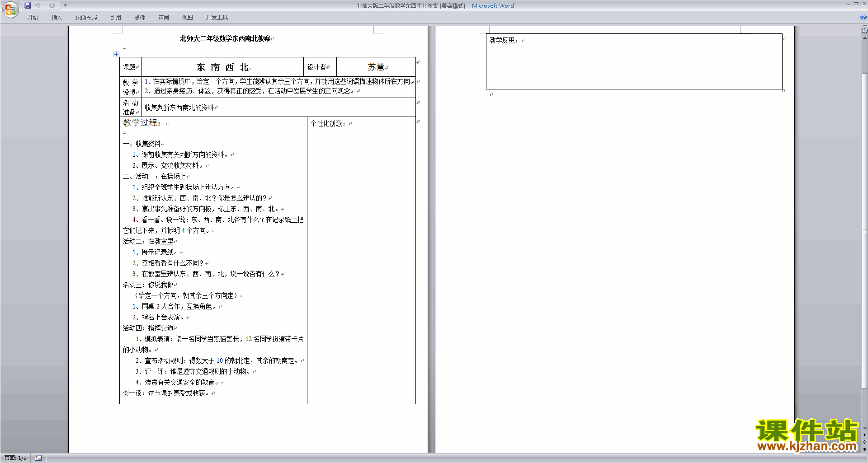Viewport: 868px width, 463px height.
Task: Click the table move handle icon
Action: pyautogui.click(x=116, y=54)
